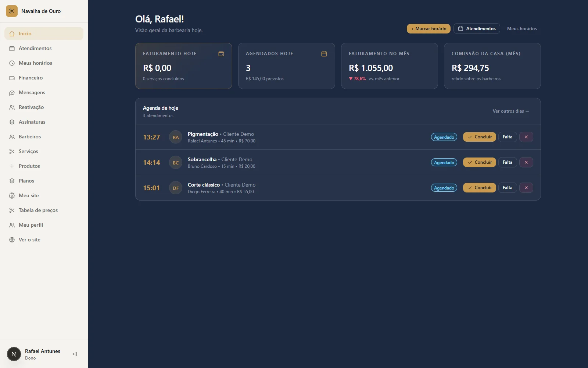Cancel the 14:14 Sobrancelha appointment with X
This screenshot has width=588, height=368.
click(x=526, y=162)
